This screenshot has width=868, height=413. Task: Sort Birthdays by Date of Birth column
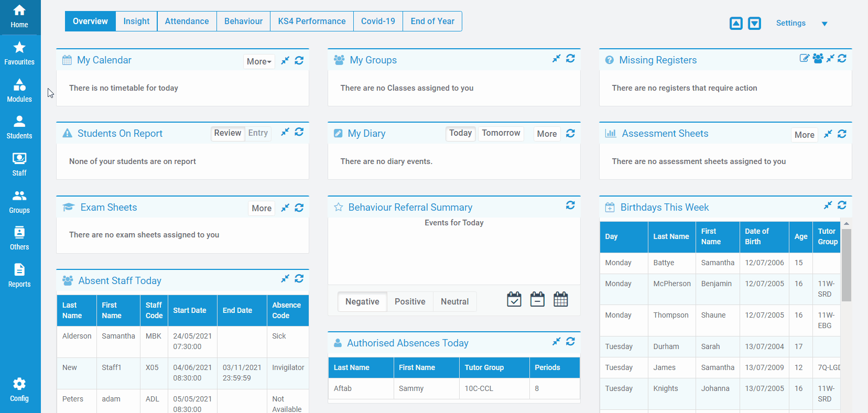764,236
